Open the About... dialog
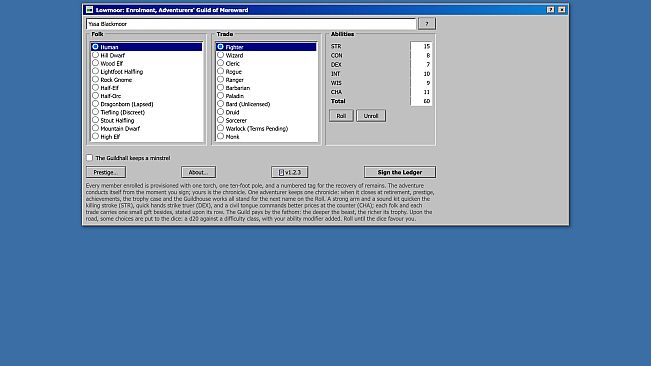The width and height of the screenshot is (651, 366). pyautogui.click(x=198, y=172)
